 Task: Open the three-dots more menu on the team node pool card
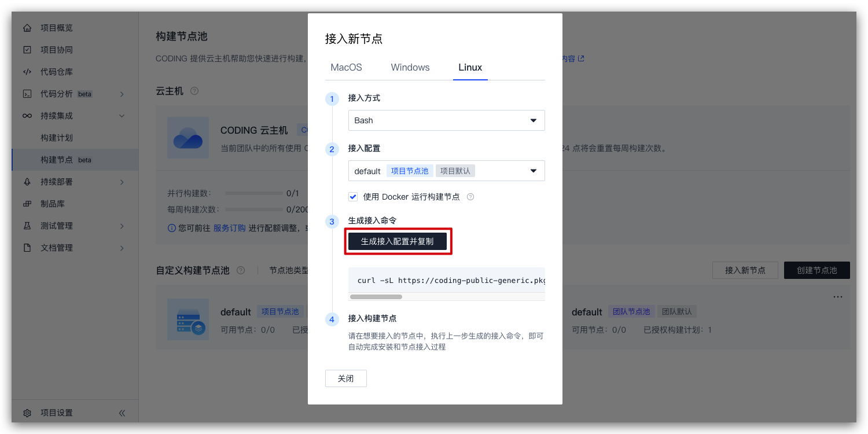point(838,297)
